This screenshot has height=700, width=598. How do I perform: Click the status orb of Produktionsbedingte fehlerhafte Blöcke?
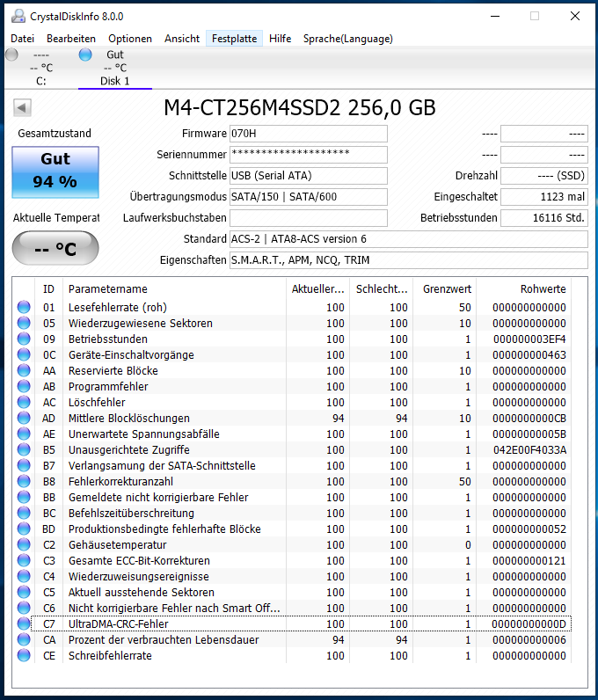(24, 529)
